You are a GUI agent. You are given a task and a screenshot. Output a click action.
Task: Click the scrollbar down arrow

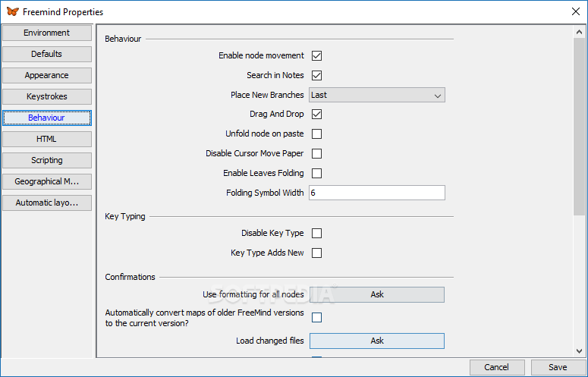click(579, 351)
